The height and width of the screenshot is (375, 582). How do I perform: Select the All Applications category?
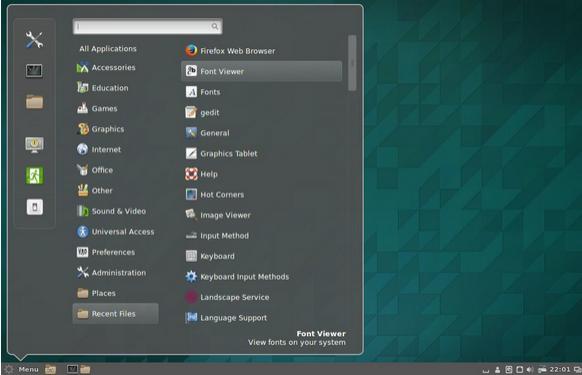(108, 49)
